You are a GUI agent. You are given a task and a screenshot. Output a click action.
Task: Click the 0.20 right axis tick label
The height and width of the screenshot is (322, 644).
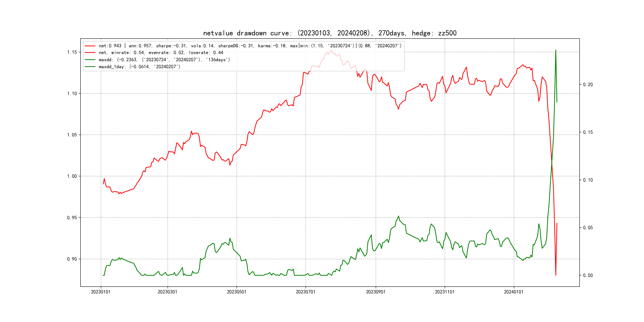[x=588, y=85]
